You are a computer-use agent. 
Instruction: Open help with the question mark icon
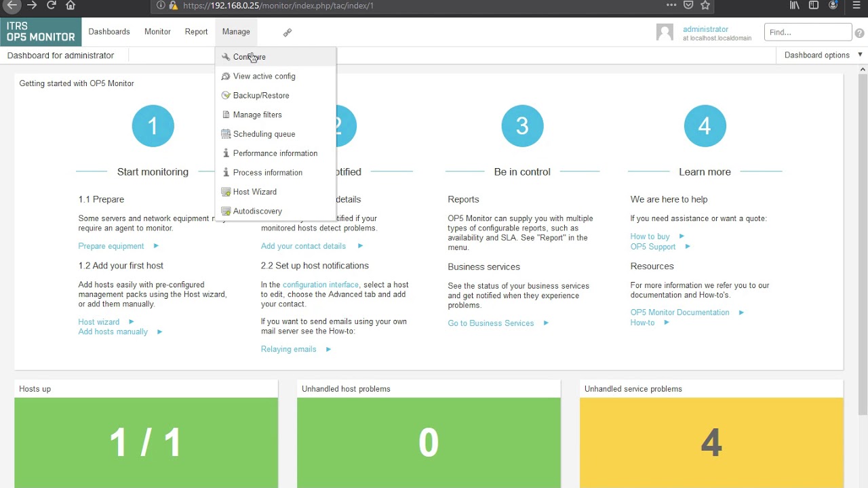(x=860, y=33)
